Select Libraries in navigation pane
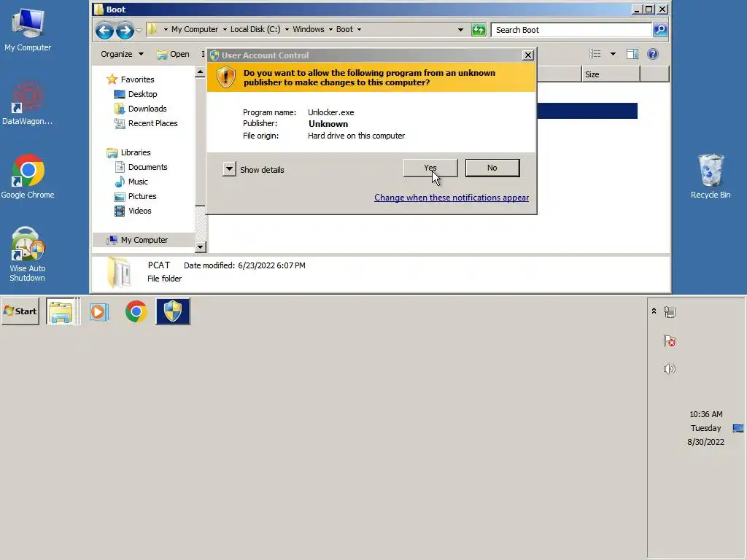The width and height of the screenshot is (747, 560). click(128, 152)
